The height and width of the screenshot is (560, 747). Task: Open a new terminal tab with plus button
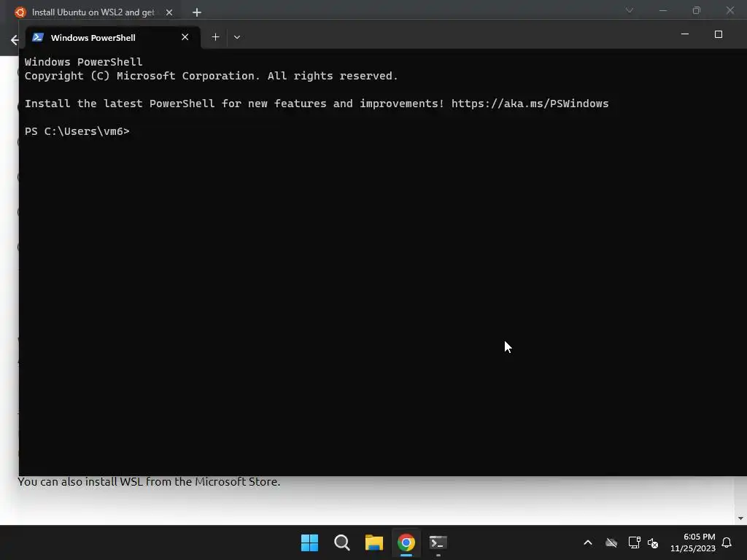click(x=215, y=37)
